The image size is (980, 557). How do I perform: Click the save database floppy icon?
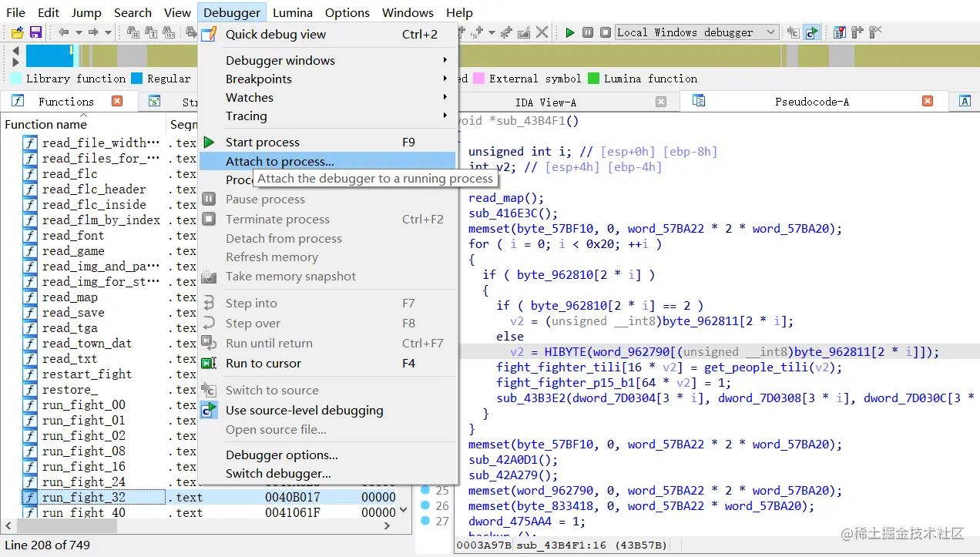36,32
